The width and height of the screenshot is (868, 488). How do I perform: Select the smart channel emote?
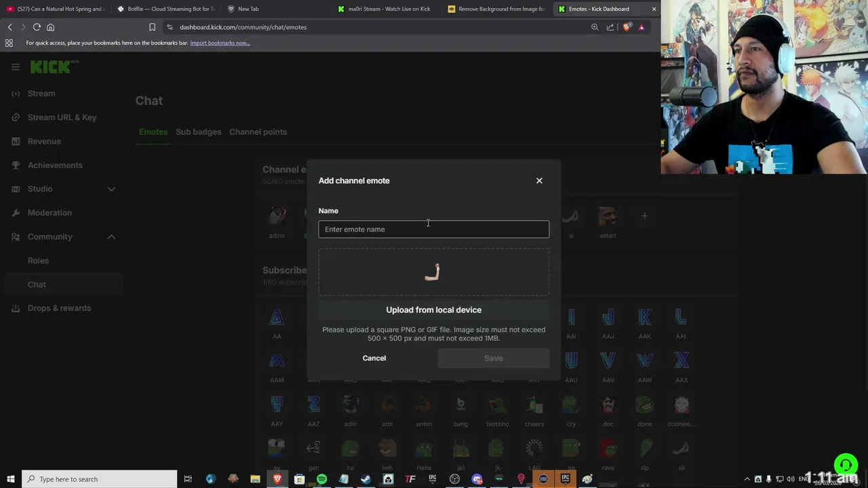pos(608,218)
